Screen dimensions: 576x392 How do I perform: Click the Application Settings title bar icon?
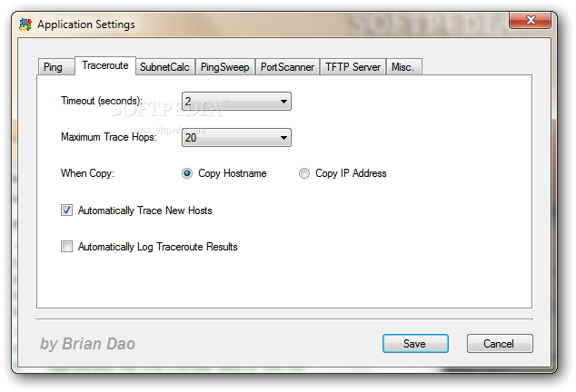25,24
